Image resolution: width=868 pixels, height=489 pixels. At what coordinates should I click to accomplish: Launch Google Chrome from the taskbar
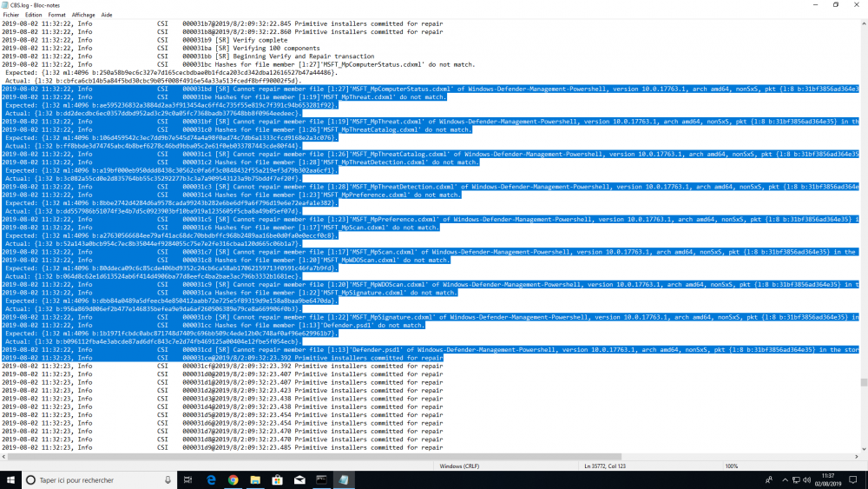click(x=233, y=480)
